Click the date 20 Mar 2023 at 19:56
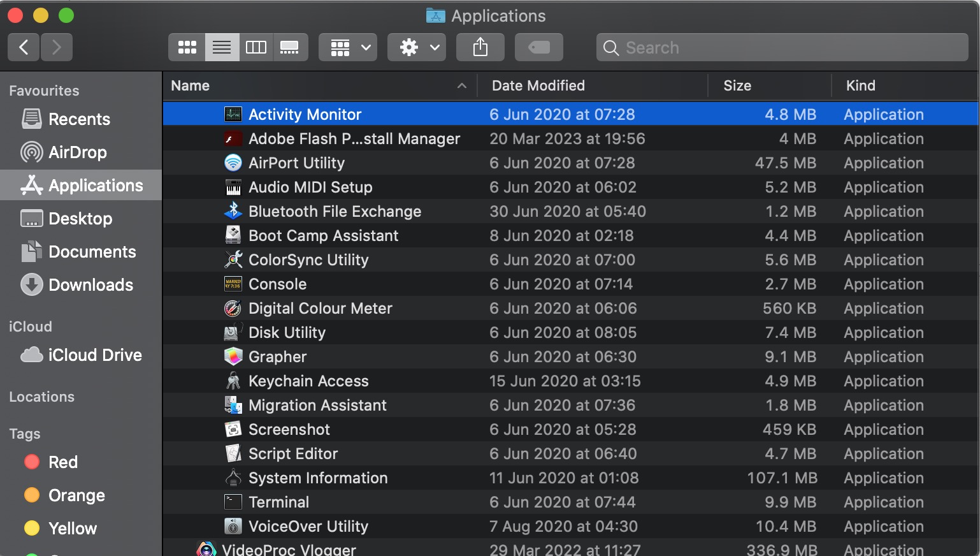Screen dimensions: 980x556 pos(567,138)
